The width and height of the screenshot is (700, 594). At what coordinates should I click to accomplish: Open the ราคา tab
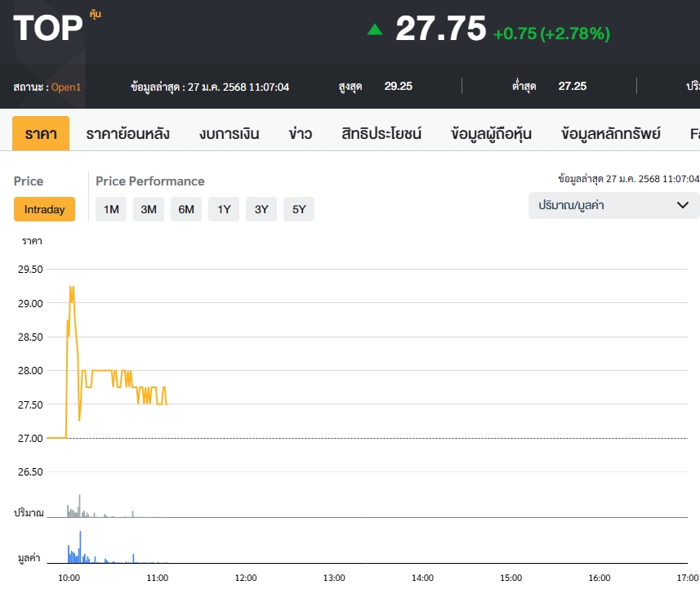pyautogui.click(x=41, y=133)
